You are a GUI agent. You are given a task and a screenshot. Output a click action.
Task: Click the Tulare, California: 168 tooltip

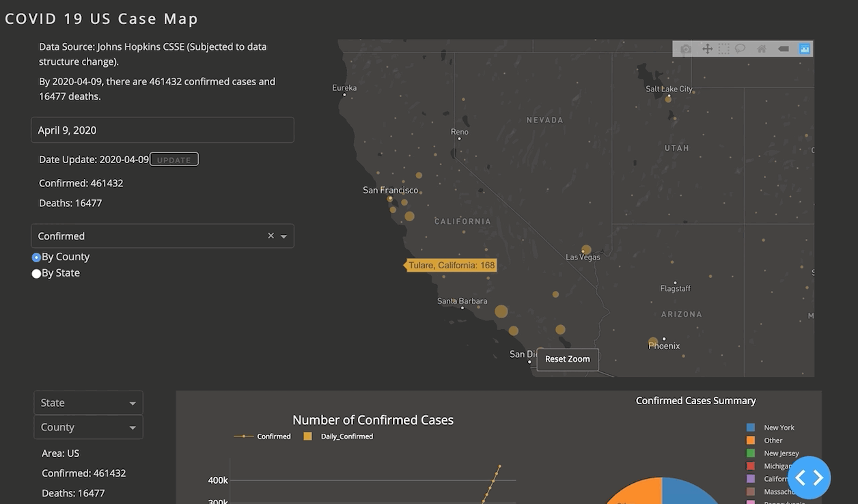pos(452,266)
